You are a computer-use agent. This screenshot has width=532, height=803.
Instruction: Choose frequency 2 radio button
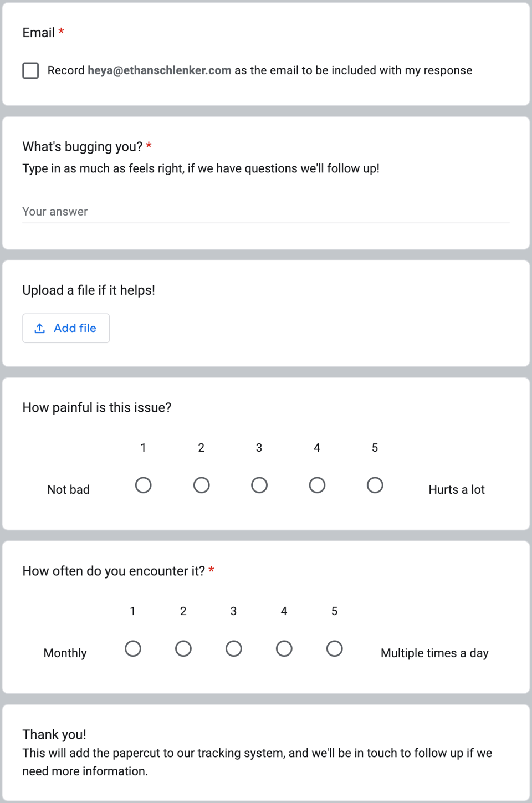pos(183,649)
